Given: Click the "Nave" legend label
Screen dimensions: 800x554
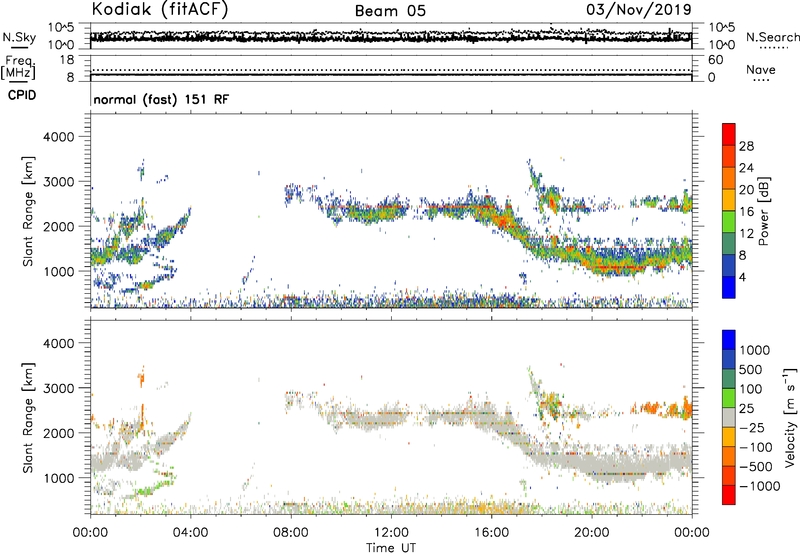Looking at the screenshot, I should pyautogui.click(x=761, y=69).
